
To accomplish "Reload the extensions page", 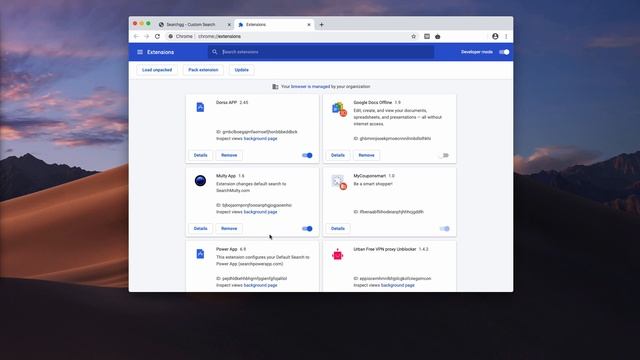I will click(157, 36).
